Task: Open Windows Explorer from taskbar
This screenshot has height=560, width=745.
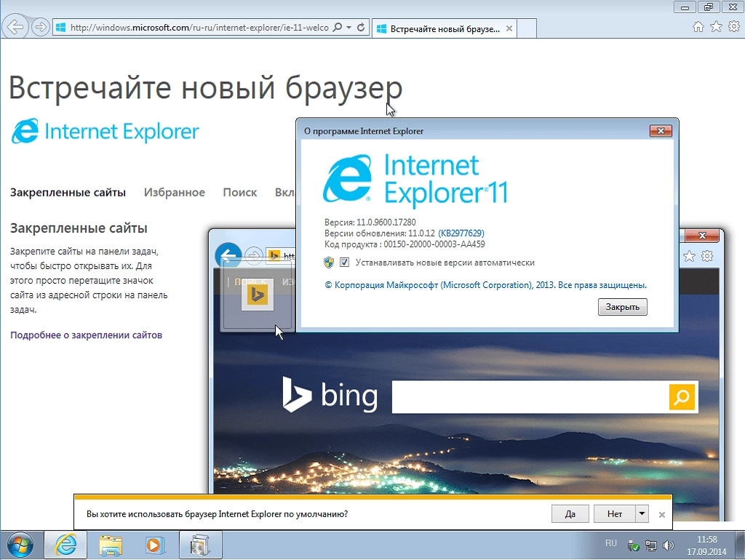Action: click(111, 545)
